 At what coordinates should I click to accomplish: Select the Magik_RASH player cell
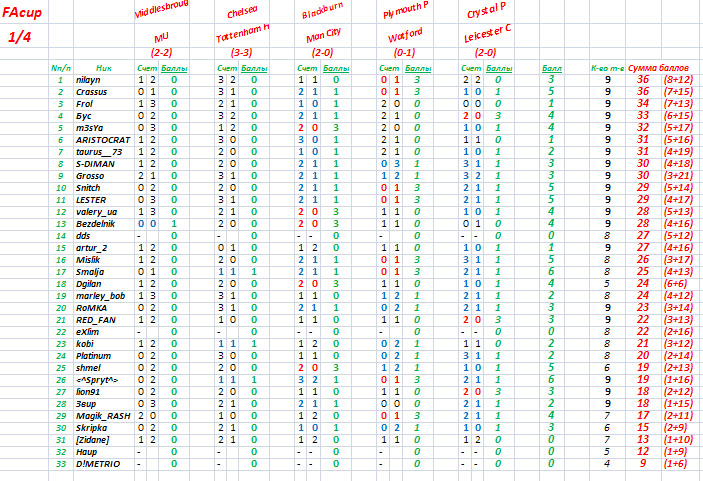click(x=99, y=416)
